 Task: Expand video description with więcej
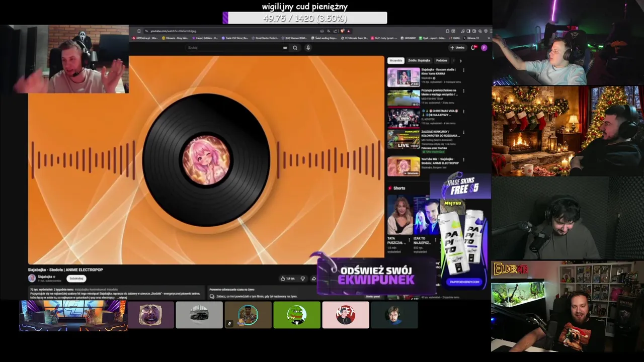tap(122, 298)
